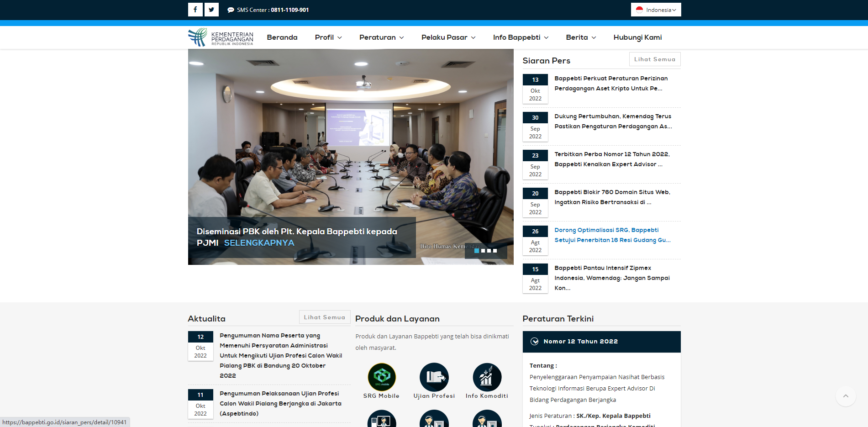Open the 11 Okt 'Pengumuman Pelaksanaan Ujian Profesi' item

[280, 404]
